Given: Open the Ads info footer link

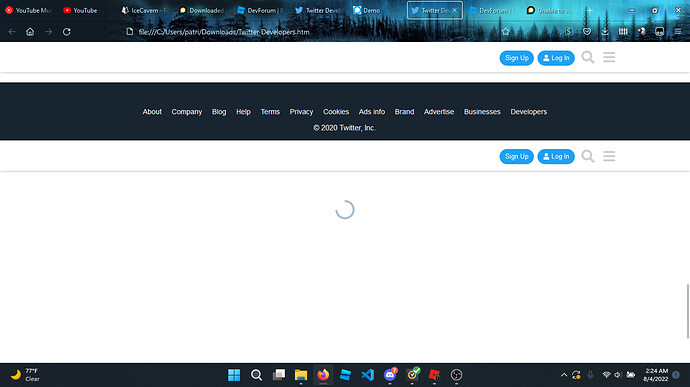Looking at the screenshot, I should pos(371,112).
